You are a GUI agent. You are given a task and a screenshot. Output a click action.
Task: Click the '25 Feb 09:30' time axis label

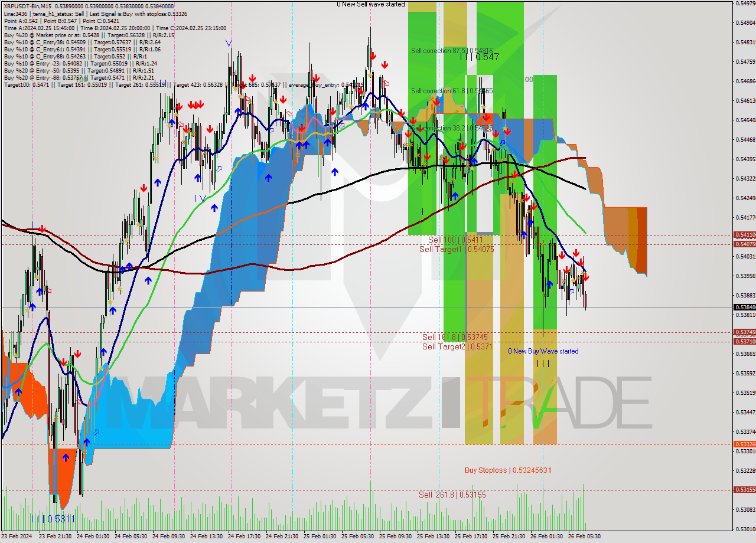click(x=396, y=537)
